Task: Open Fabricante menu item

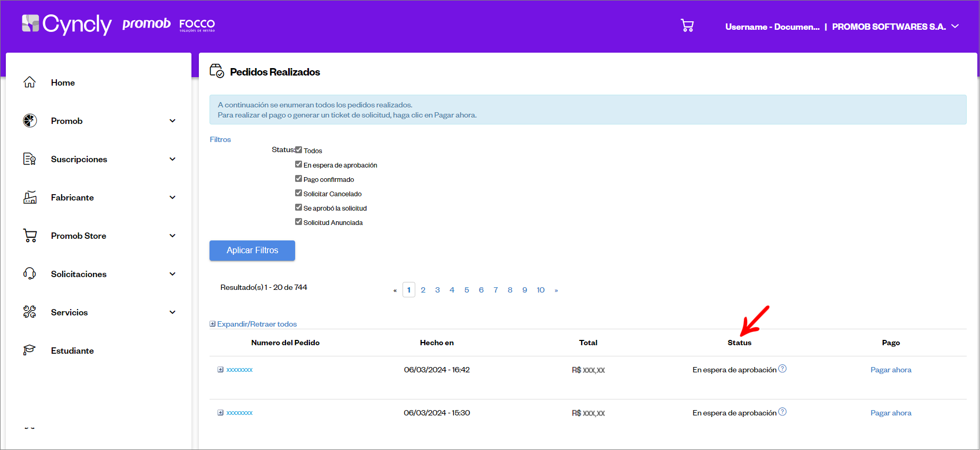Action: [x=72, y=197]
